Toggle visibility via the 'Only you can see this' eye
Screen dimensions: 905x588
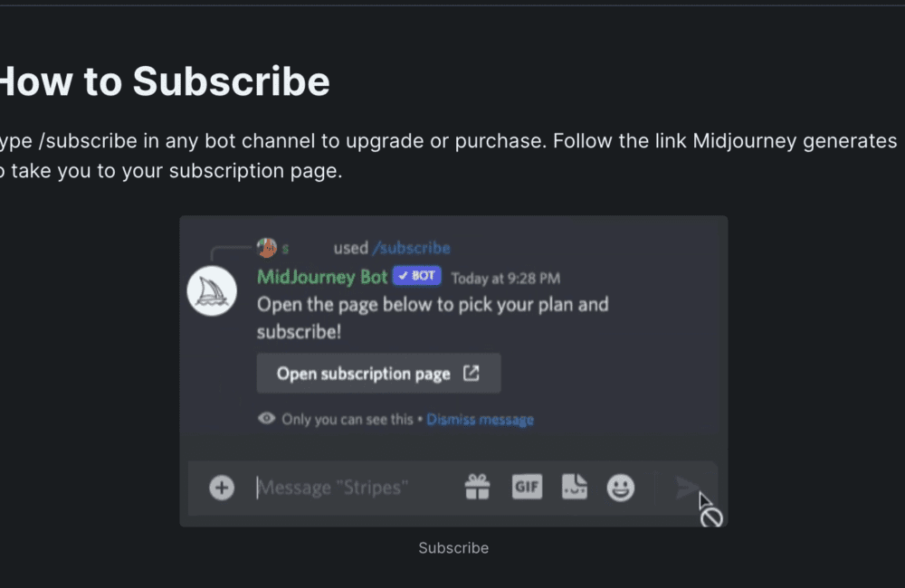pyautogui.click(x=265, y=418)
